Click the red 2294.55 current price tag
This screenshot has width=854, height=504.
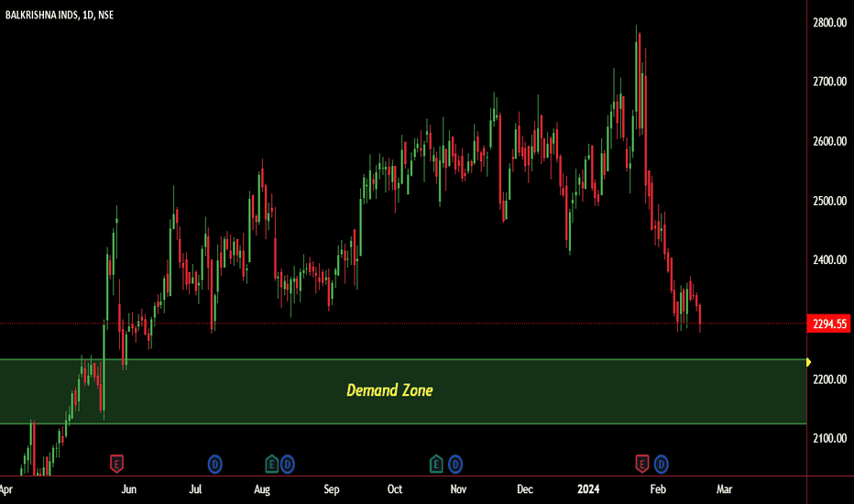point(829,323)
